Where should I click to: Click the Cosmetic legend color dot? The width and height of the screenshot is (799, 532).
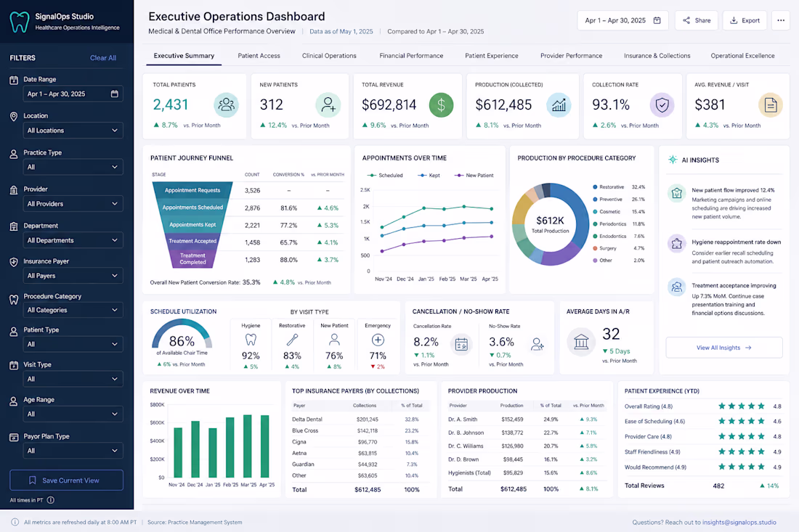(x=595, y=211)
